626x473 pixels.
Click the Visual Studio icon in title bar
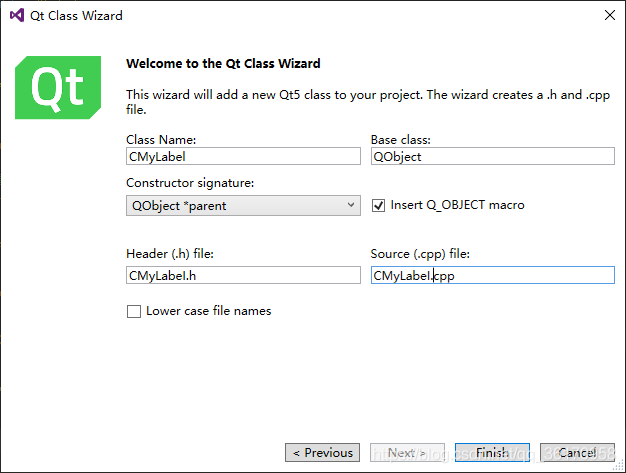click(x=17, y=15)
